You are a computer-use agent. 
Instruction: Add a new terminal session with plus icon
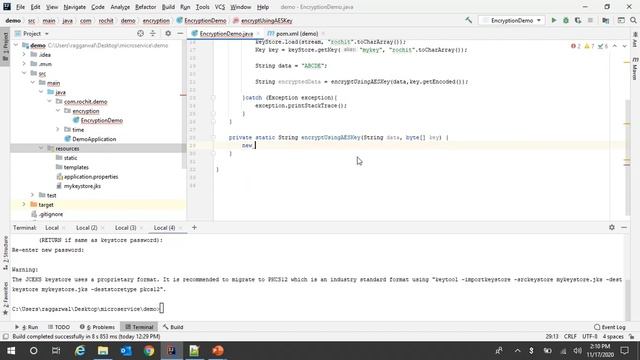pyautogui.click(x=194, y=227)
